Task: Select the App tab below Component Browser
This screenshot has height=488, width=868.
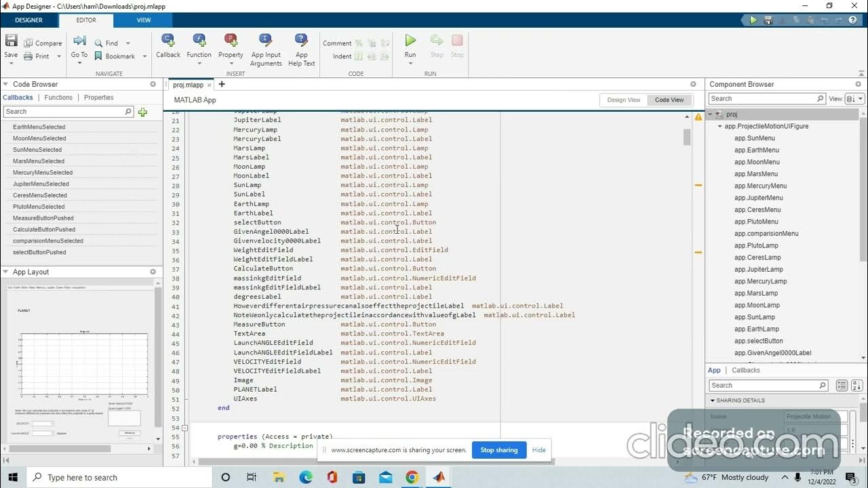Action: [714, 370]
